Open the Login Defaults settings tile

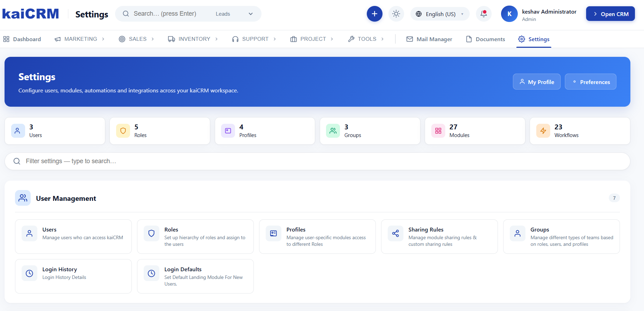(x=195, y=276)
